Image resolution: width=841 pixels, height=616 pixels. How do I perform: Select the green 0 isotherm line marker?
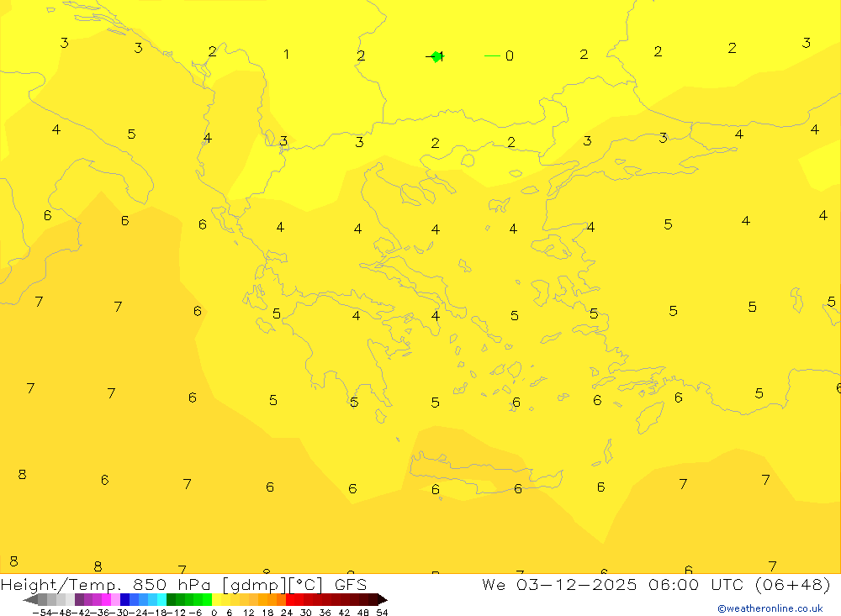pyautogui.click(x=492, y=55)
